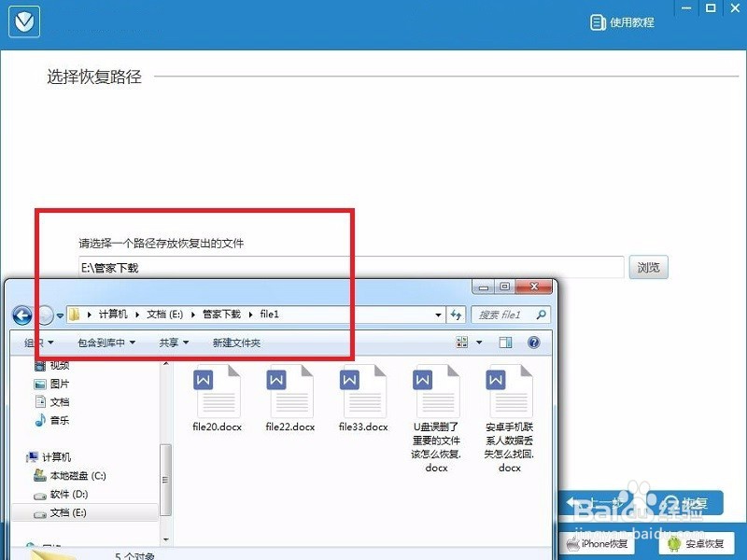The height and width of the screenshot is (560, 747).
Task: Switch to 安卓恢复 mode
Action: tap(698, 543)
